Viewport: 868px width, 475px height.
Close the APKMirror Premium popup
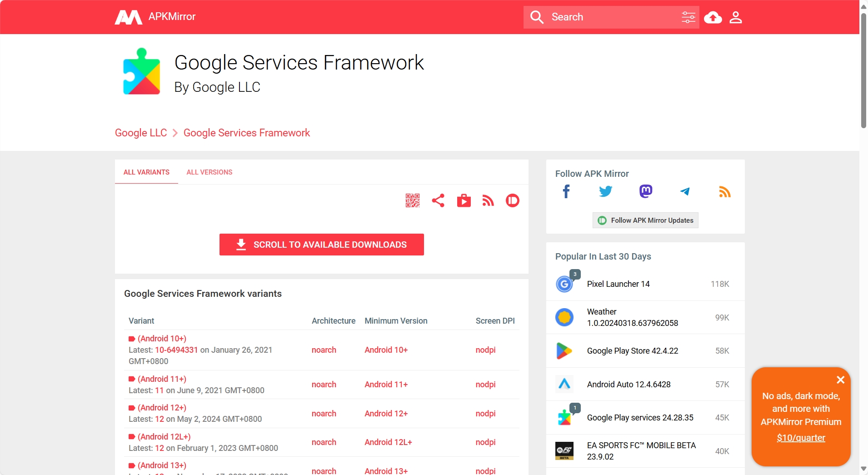coord(840,380)
